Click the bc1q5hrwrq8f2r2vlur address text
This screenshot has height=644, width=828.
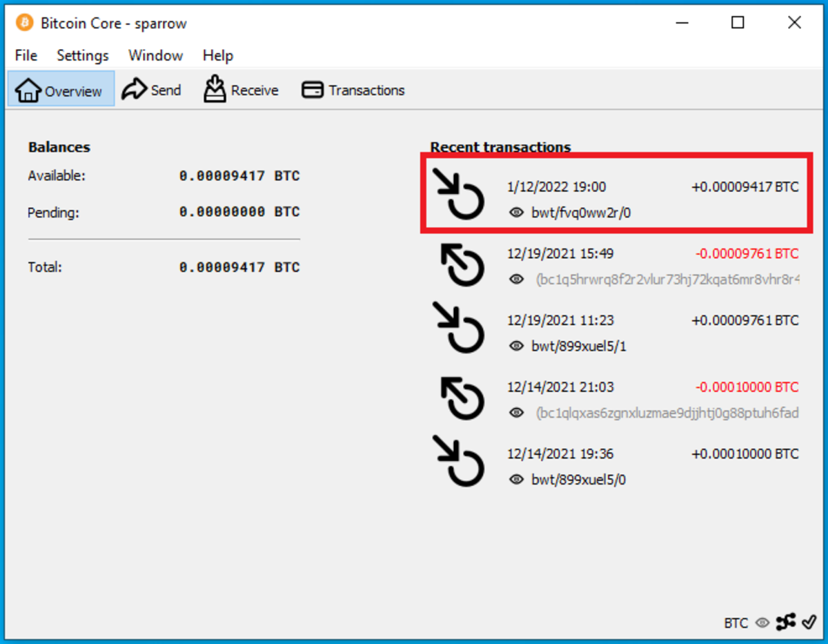(667, 280)
